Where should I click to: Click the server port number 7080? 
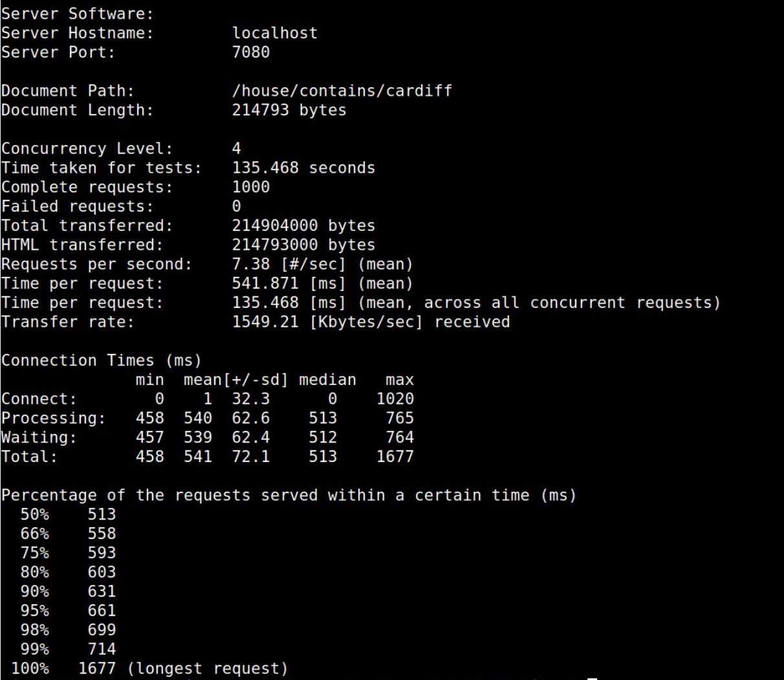coord(251,52)
